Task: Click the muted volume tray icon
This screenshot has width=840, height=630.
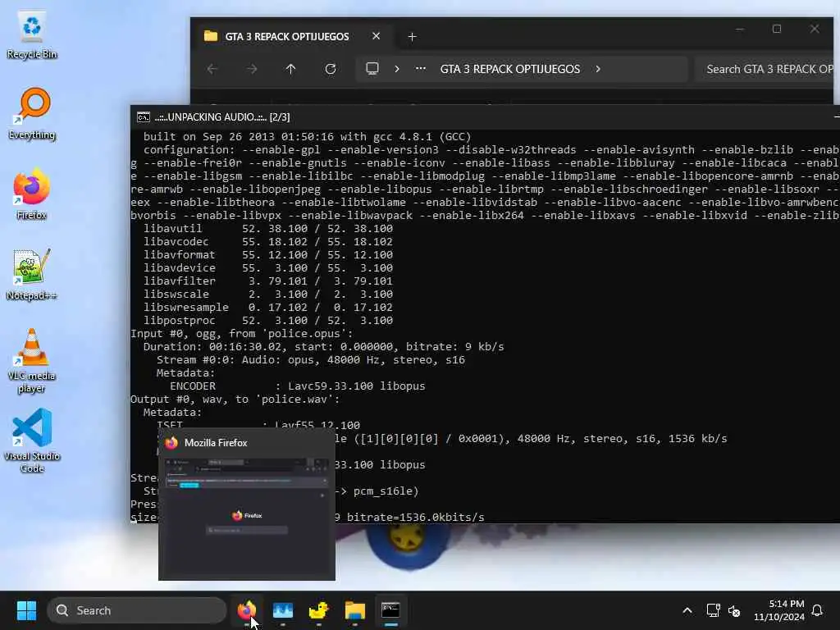Action: (x=734, y=610)
